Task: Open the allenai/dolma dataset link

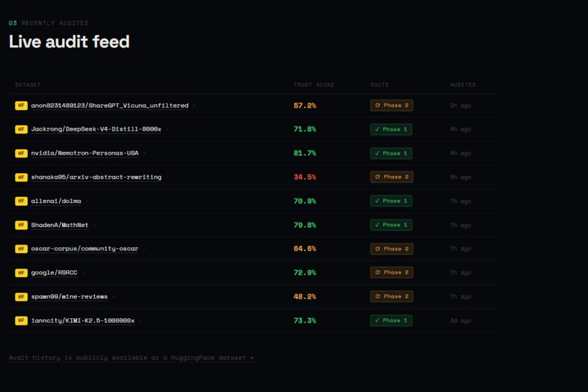Action: tap(56, 201)
